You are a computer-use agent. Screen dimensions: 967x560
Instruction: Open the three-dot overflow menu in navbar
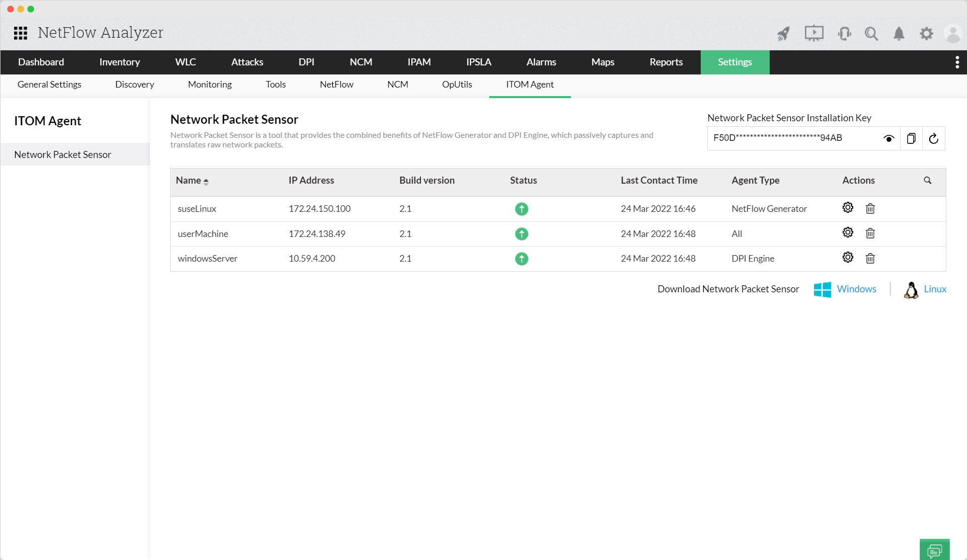[957, 62]
